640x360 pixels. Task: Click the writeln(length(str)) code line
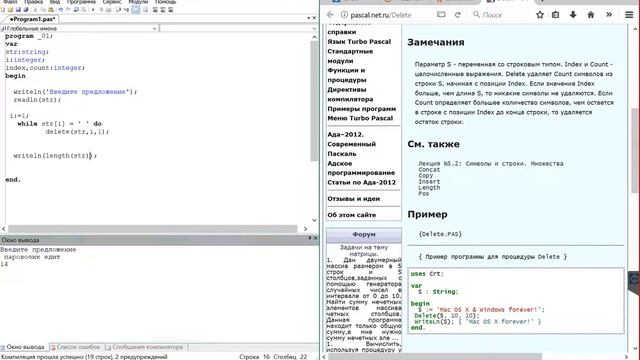55,156
